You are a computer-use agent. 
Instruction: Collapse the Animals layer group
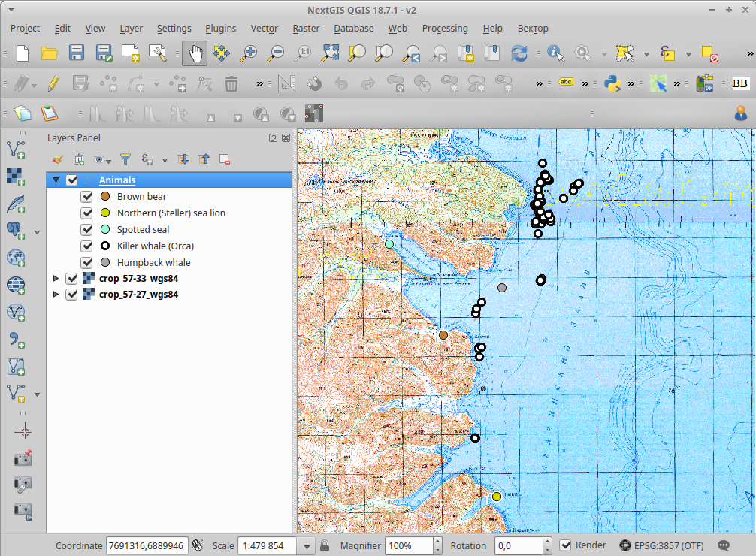point(56,180)
